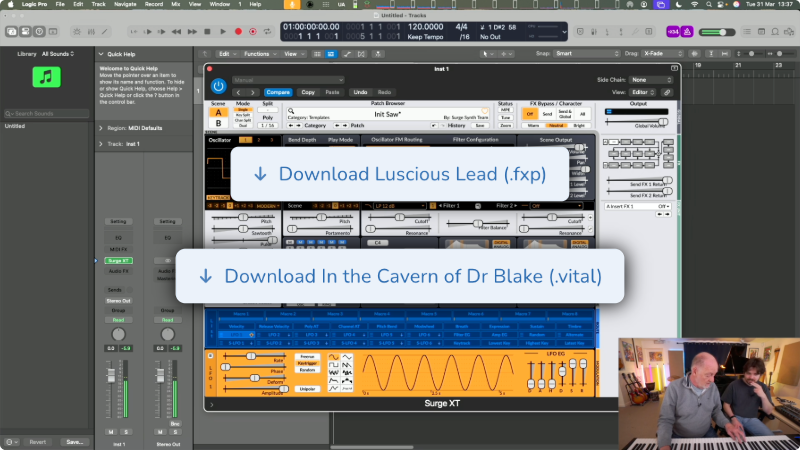
Task: Select Scene B in Surge XT
Action: click(218, 123)
